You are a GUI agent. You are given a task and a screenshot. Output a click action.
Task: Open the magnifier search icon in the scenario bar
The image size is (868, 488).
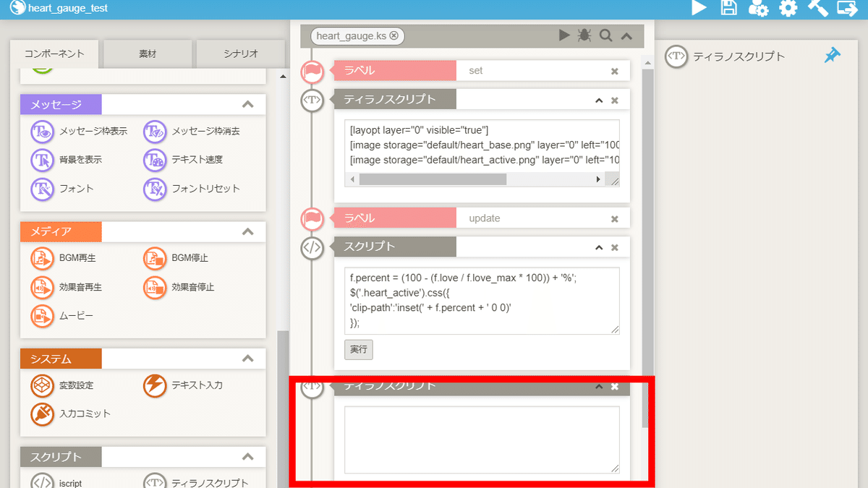coord(606,35)
